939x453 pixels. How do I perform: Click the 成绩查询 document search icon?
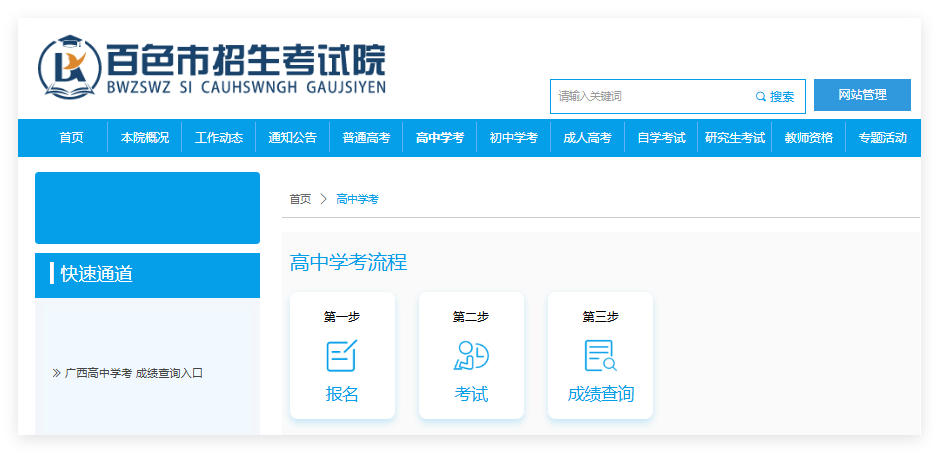click(601, 355)
